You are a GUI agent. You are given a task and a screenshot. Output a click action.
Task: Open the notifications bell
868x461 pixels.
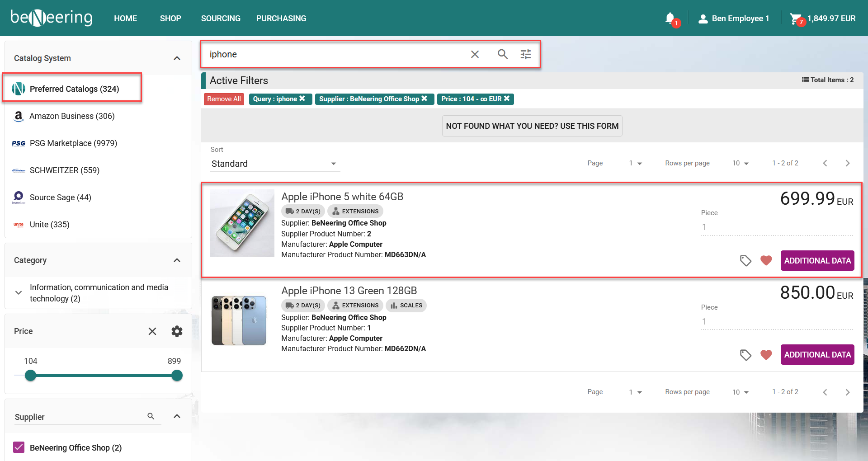670,19
